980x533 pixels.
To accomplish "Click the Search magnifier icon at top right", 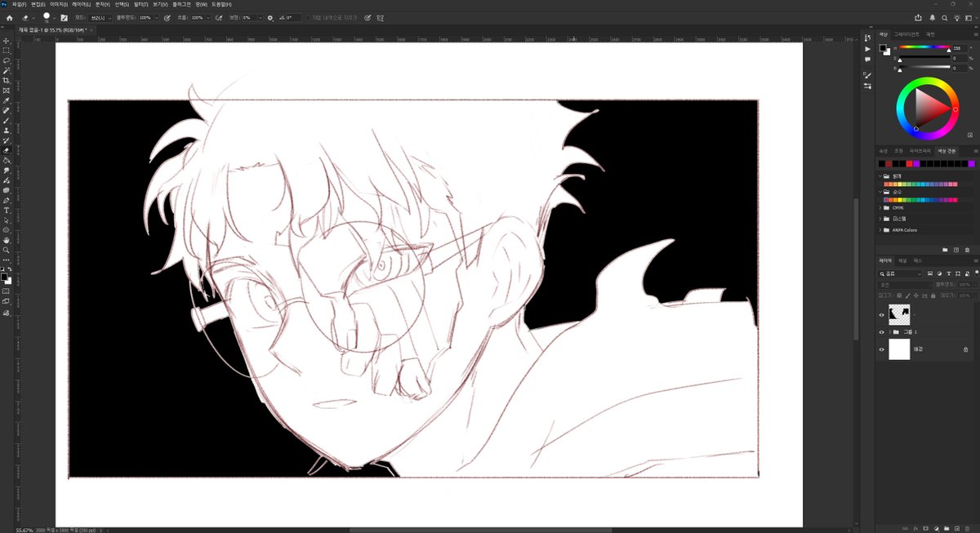I will click(946, 17).
